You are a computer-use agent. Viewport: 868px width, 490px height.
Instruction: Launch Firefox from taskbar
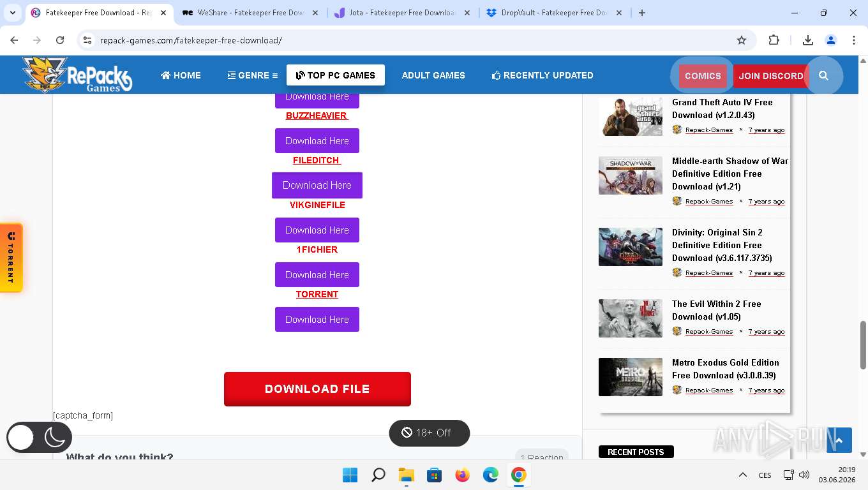(x=463, y=475)
